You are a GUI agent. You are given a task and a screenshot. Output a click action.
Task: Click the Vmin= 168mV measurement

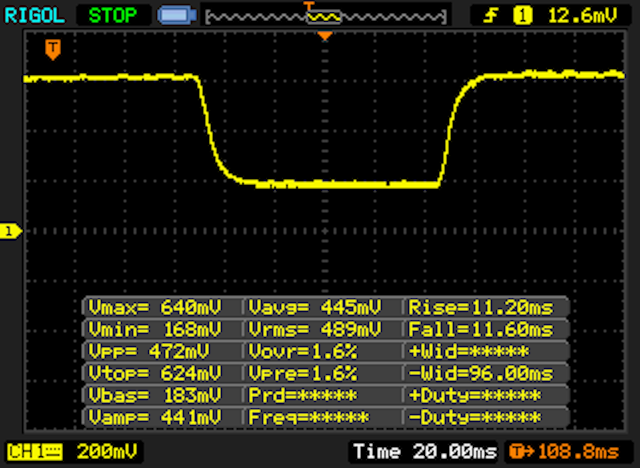pos(155,329)
